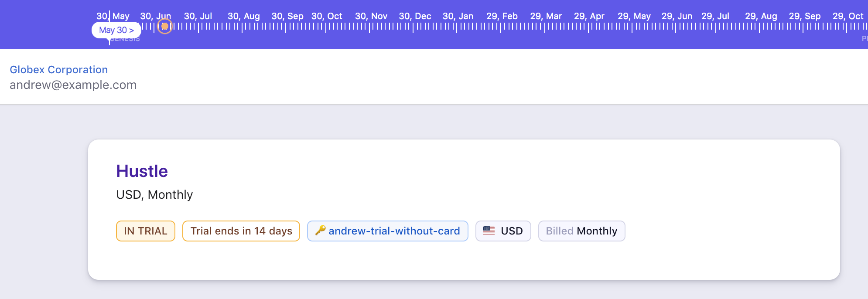Click the US flag icon
The height and width of the screenshot is (299, 868).
[x=489, y=230]
